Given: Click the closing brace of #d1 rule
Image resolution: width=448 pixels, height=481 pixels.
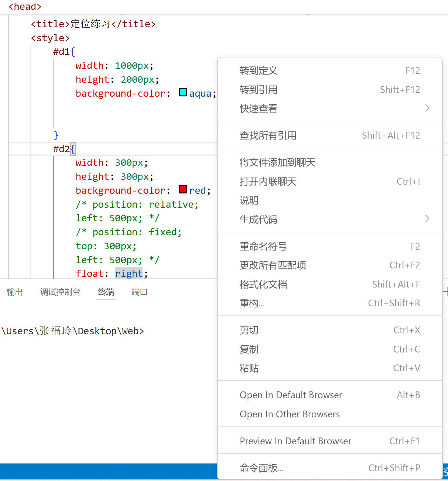Looking at the screenshot, I should click(x=56, y=135).
